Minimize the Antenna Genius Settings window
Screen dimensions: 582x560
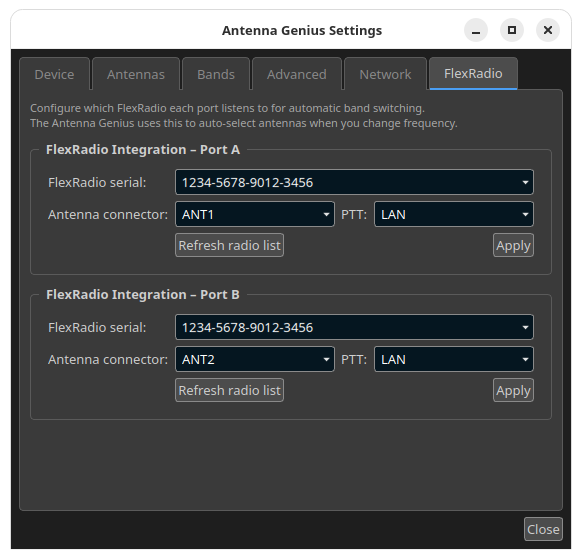coord(476,30)
